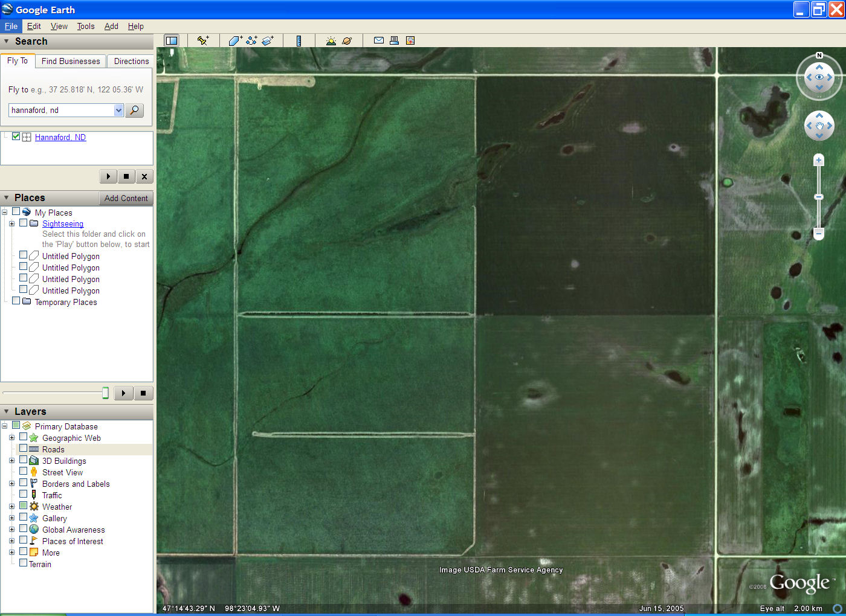
Task: Check the My Places checkbox
Action: coord(16,211)
